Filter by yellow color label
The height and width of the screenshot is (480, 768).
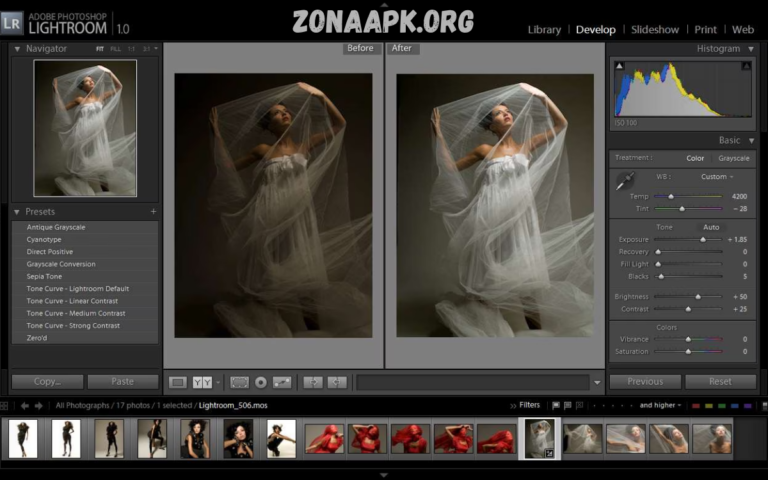[x=709, y=406]
